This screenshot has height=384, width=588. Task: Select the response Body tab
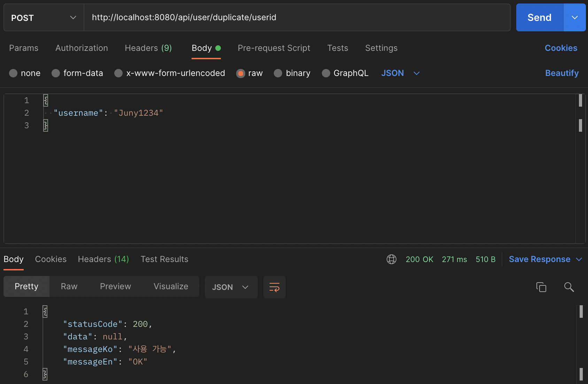coord(14,259)
